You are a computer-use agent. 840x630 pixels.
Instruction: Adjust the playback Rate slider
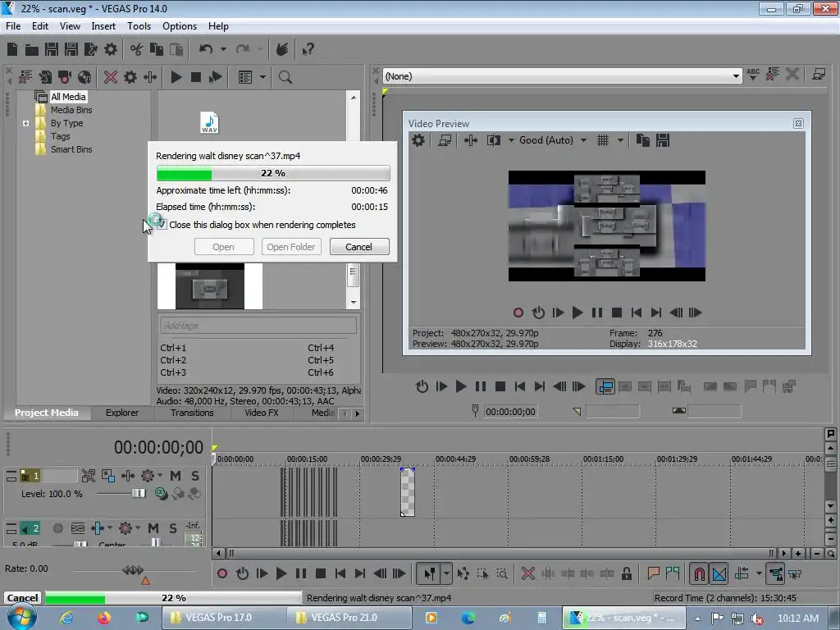click(x=134, y=571)
